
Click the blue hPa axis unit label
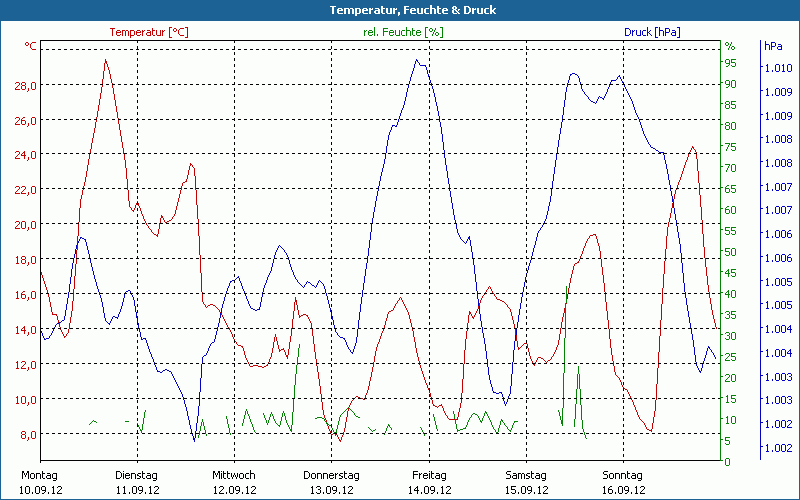(773, 46)
